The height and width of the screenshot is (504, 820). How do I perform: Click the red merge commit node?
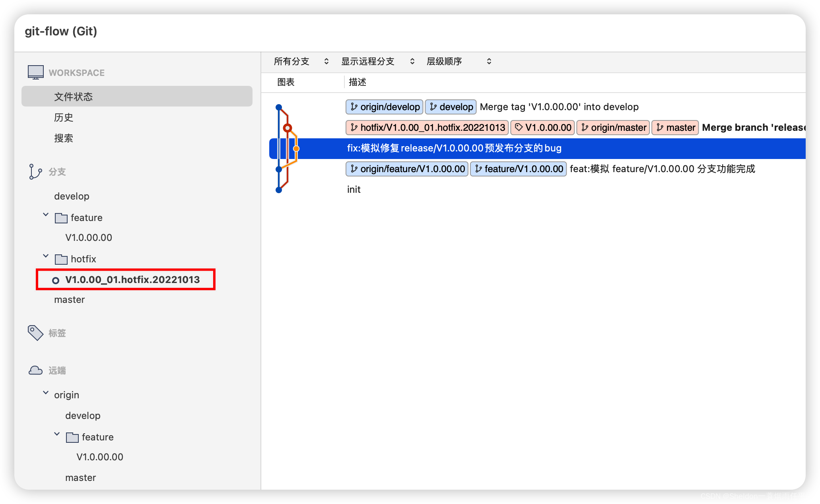288,128
